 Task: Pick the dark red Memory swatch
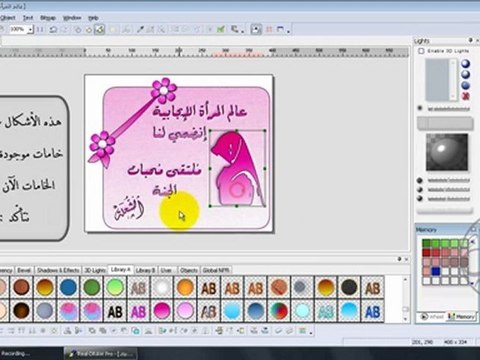pyautogui.click(x=426, y=252)
